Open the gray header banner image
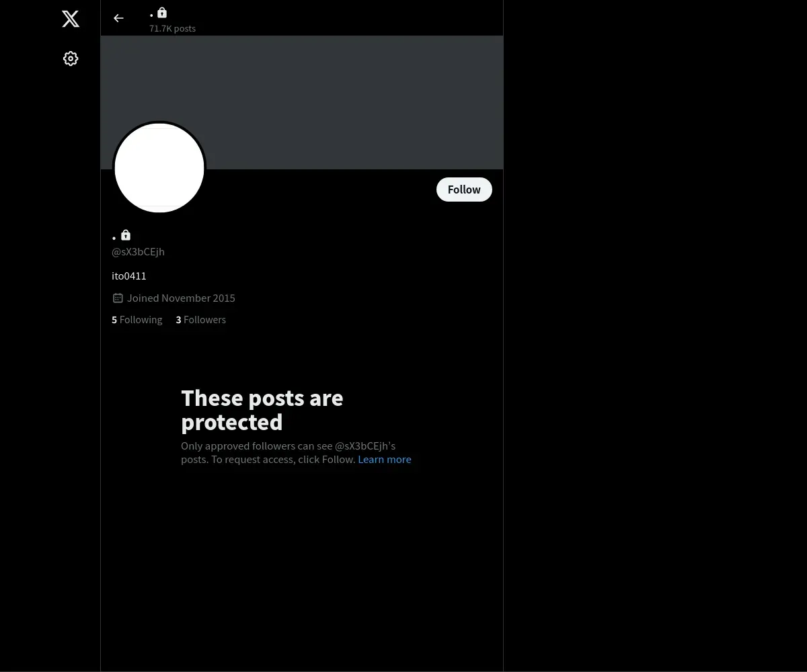The image size is (807, 672). point(302,102)
